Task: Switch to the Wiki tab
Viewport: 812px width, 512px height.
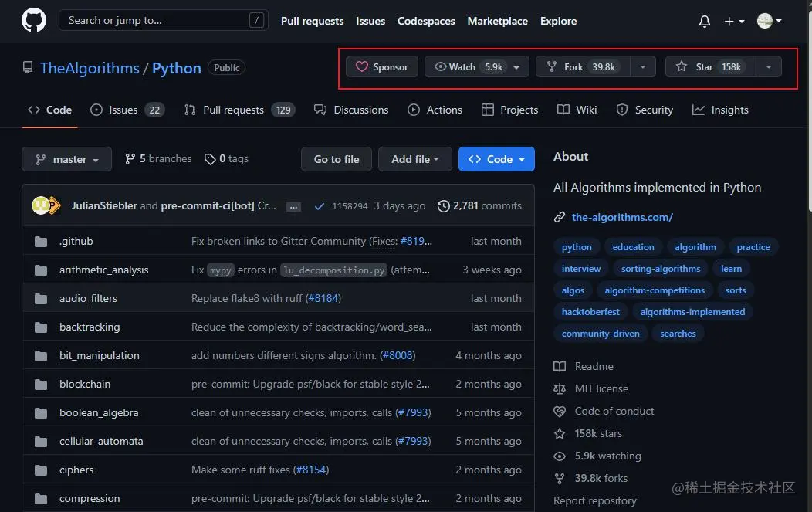Action: point(577,110)
